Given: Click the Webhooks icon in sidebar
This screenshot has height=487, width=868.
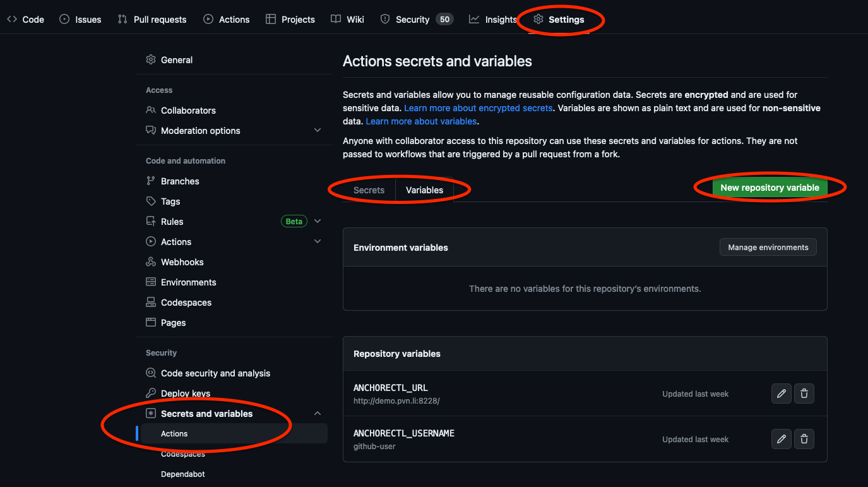Looking at the screenshot, I should [151, 262].
